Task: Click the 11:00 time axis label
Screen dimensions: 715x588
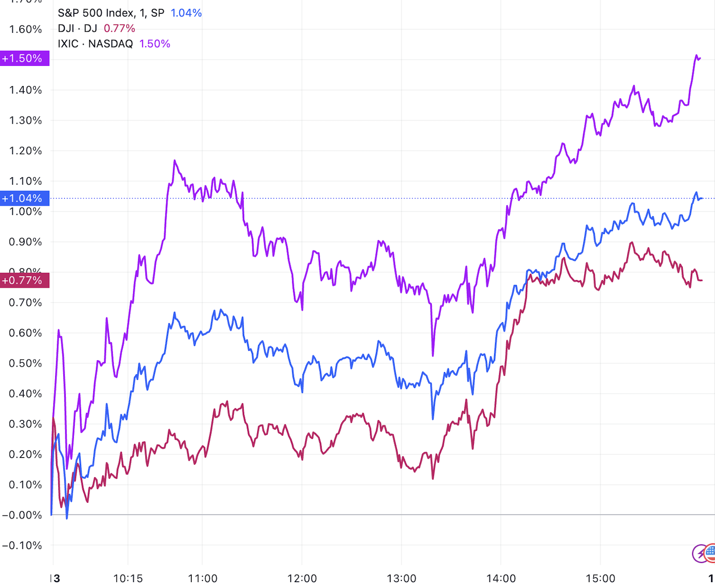Action: (202, 579)
